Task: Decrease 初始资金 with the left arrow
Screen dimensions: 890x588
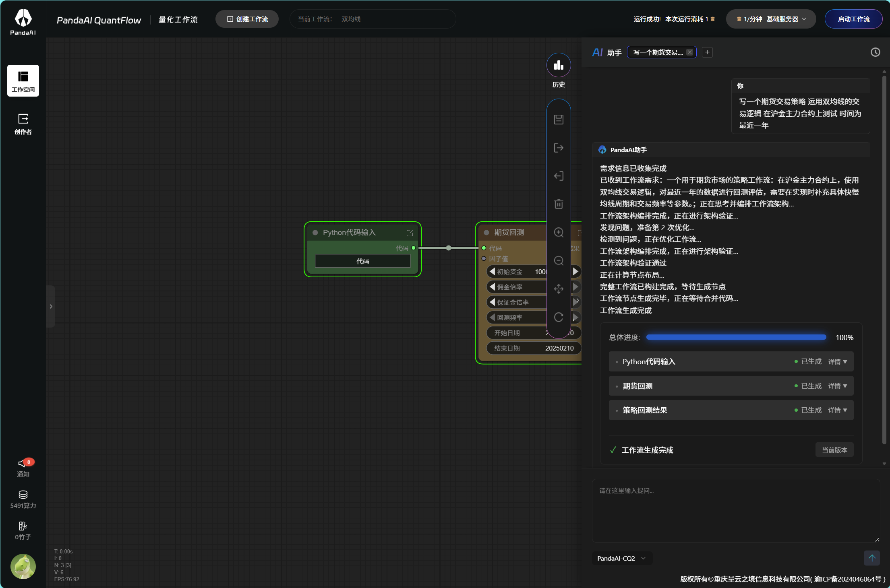Action: pyautogui.click(x=492, y=272)
